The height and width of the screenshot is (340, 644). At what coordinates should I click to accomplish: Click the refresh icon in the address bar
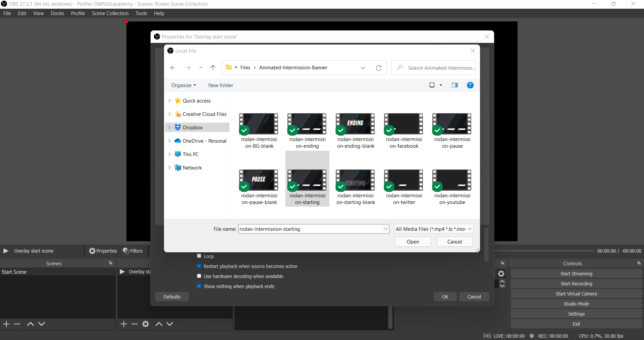tap(378, 68)
